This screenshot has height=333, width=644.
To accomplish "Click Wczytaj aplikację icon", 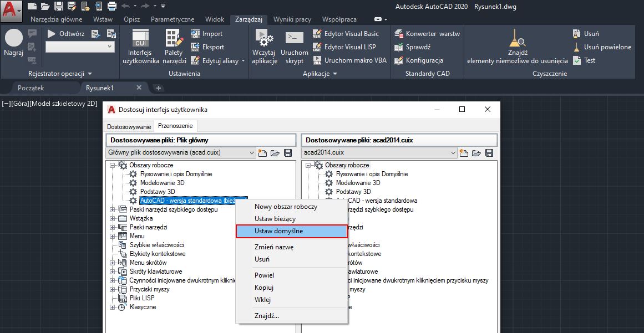I will coord(265,47).
